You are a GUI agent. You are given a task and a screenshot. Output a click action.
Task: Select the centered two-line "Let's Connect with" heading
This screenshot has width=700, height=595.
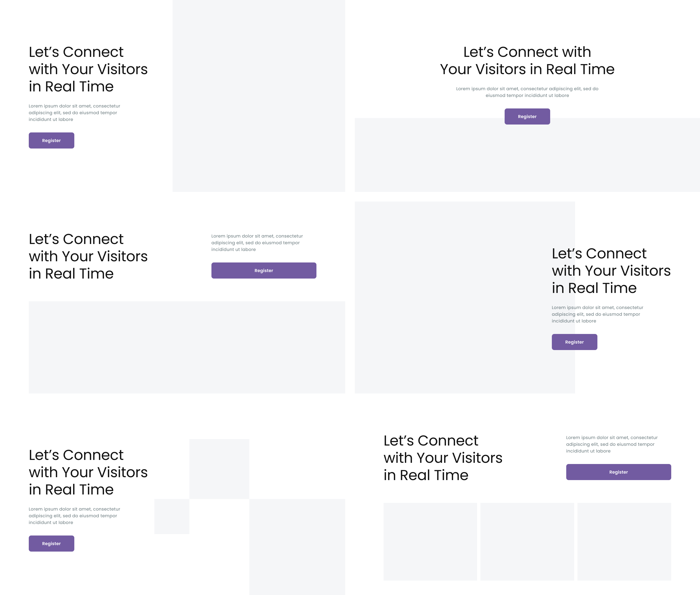point(527,61)
